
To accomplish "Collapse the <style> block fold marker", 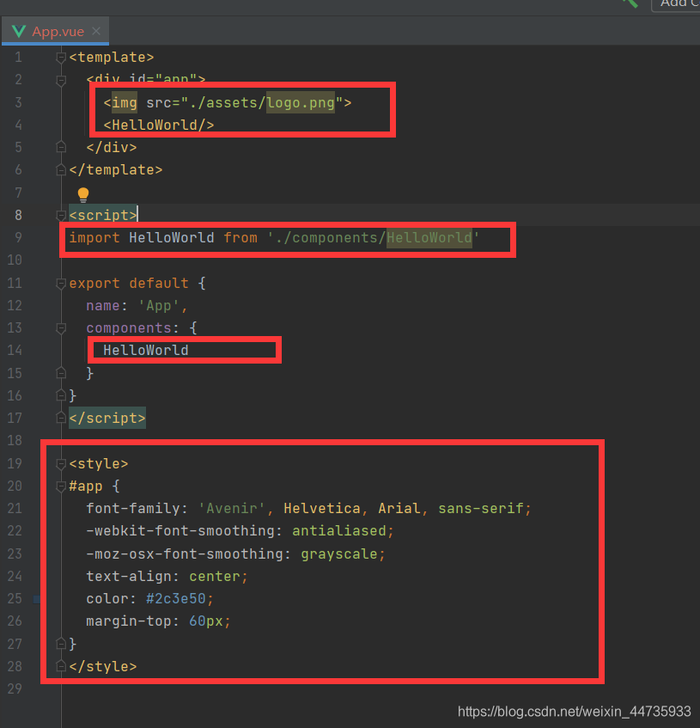I will click(x=61, y=464).
